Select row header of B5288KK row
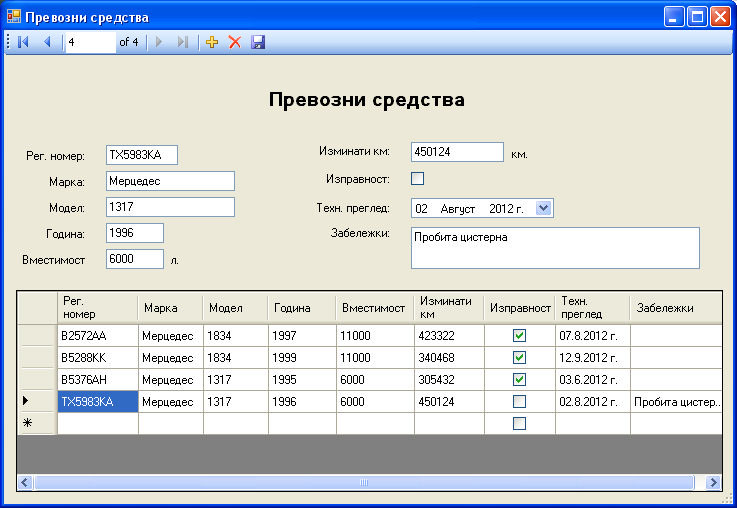 37,358
